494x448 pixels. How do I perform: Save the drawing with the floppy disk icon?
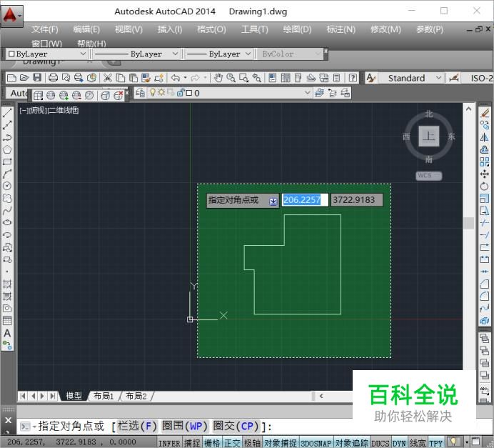(37, 78)
